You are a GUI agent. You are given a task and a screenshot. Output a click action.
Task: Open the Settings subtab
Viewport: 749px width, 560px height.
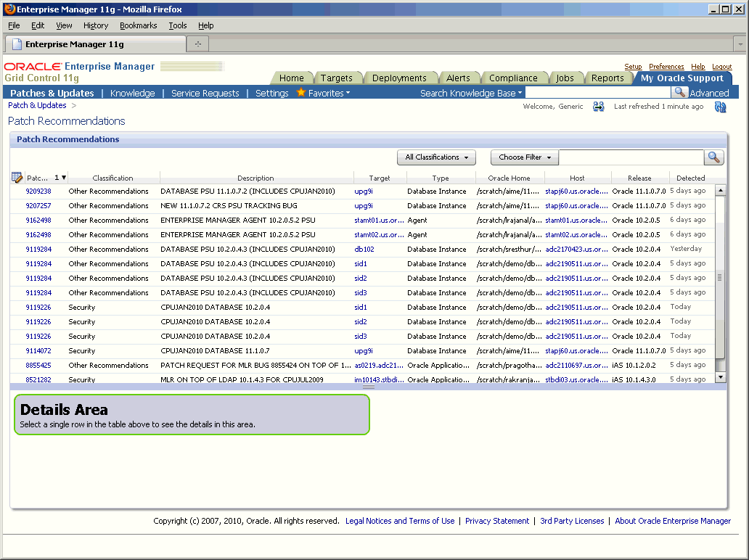pyautogui.click(x=271, y=93)
